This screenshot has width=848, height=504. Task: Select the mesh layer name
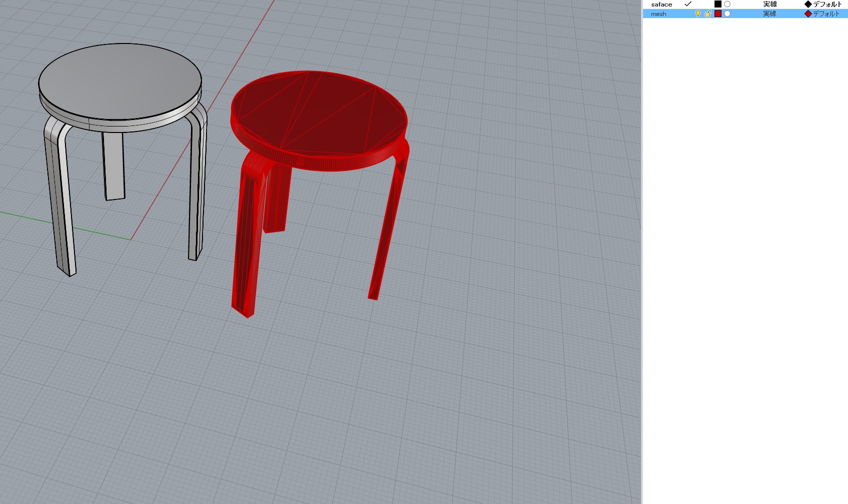click(658, 14)
